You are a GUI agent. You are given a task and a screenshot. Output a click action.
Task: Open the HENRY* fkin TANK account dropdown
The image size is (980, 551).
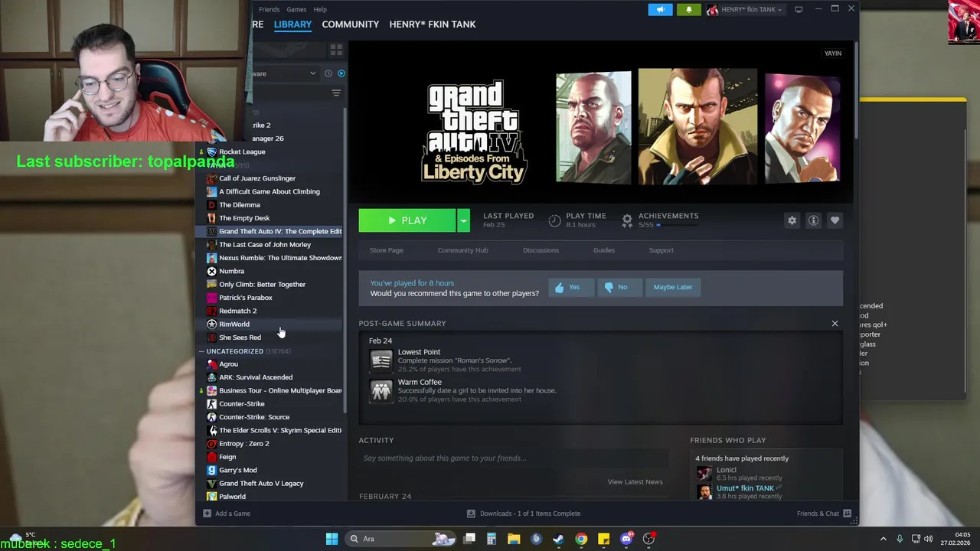coord(745,9)
